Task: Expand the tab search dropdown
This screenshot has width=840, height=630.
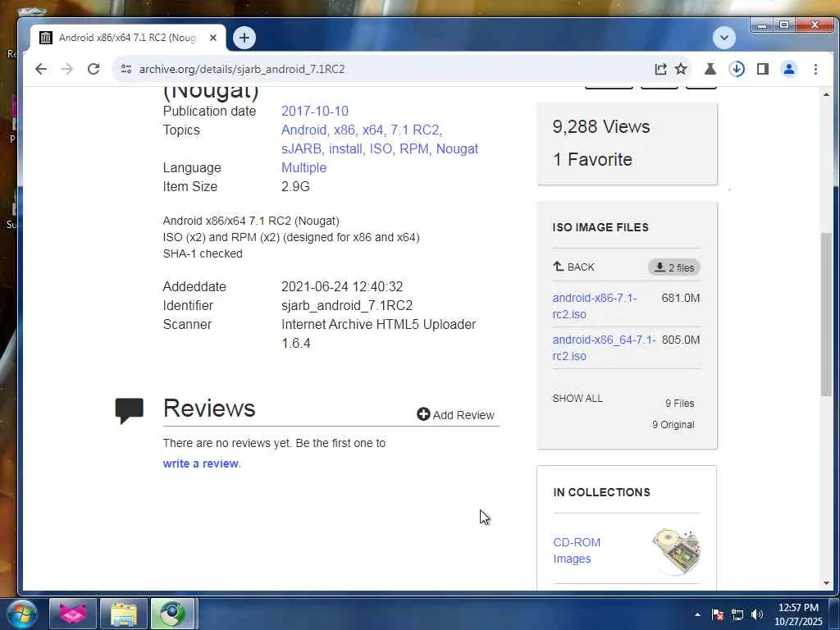Action: tap(724, 38)
